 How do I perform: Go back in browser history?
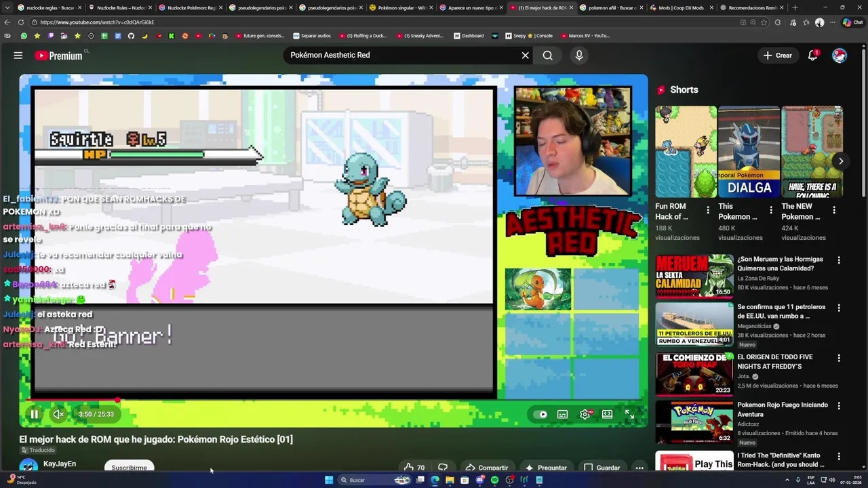[x=7, y=22]
